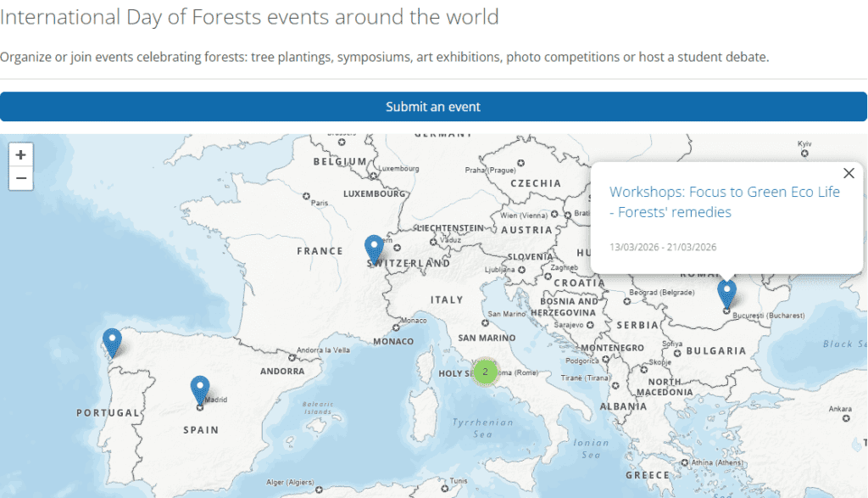Zoom in on the map

[21, 154]
